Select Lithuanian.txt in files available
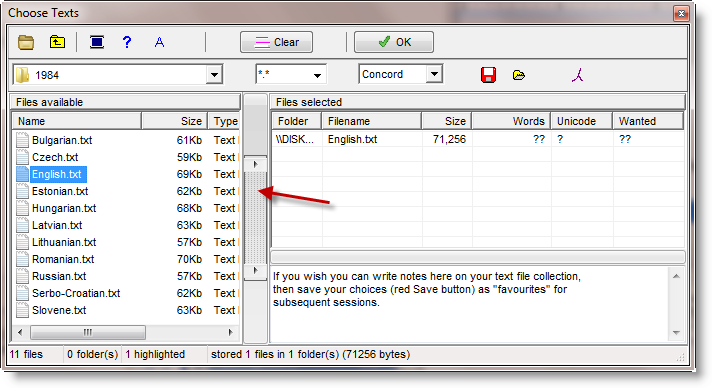 point(64,242)
